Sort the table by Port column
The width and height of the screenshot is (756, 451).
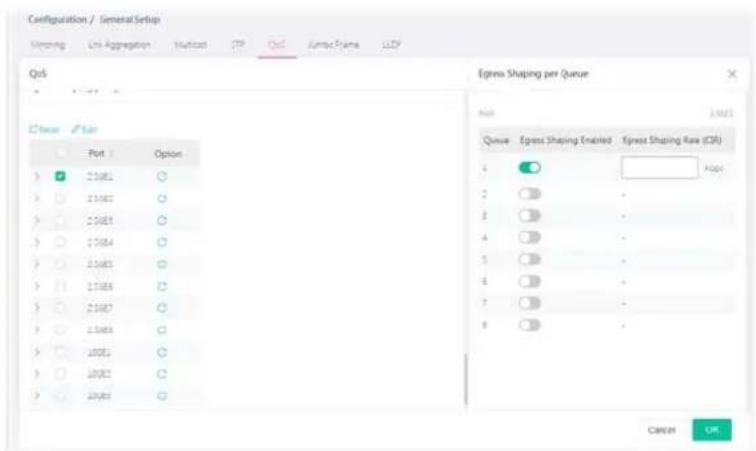click(x=100, y=153)
